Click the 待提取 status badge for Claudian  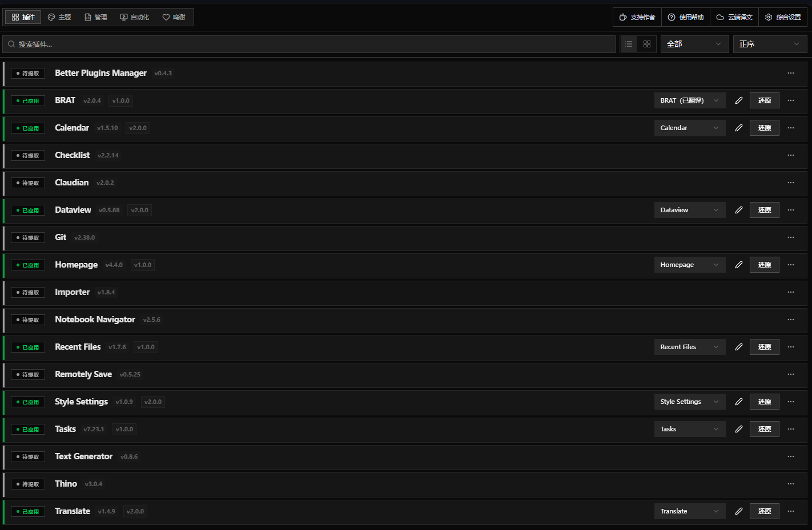(x=28, y=183)
